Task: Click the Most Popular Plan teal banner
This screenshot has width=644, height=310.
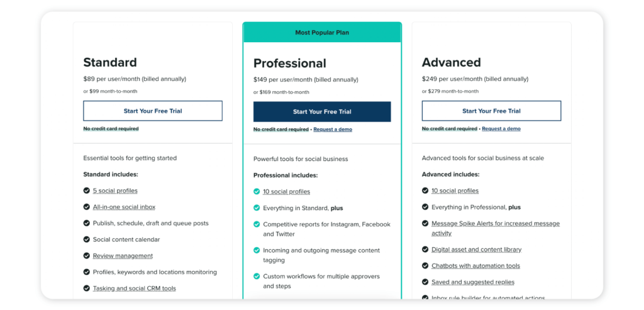Action: point(322,33)
